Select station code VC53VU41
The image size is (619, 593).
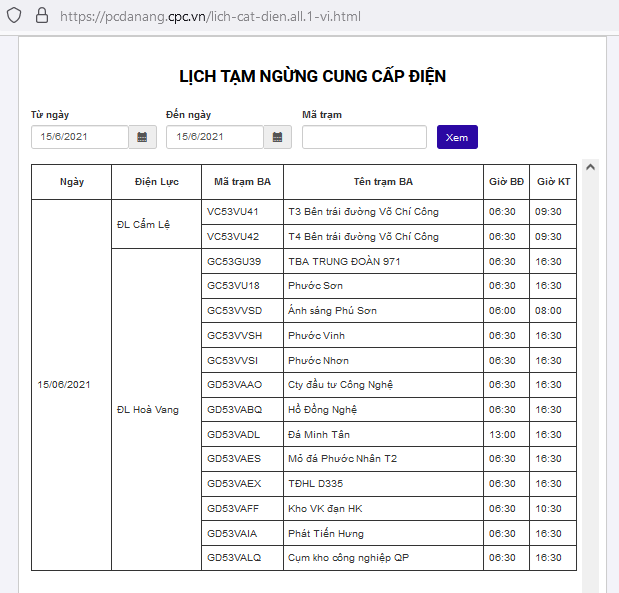pyautogui.click(x=233, y=212)
